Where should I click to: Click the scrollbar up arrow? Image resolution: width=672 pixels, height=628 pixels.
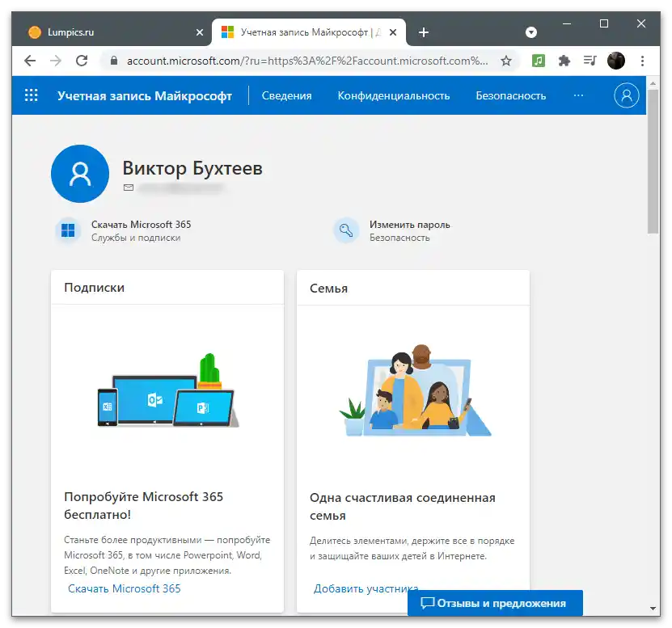653,83
